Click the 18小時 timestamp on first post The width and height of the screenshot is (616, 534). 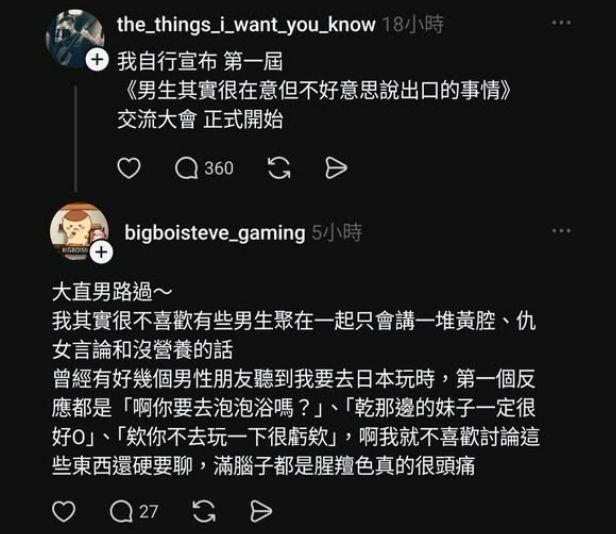pyautogui.click(x=413, y=24)
